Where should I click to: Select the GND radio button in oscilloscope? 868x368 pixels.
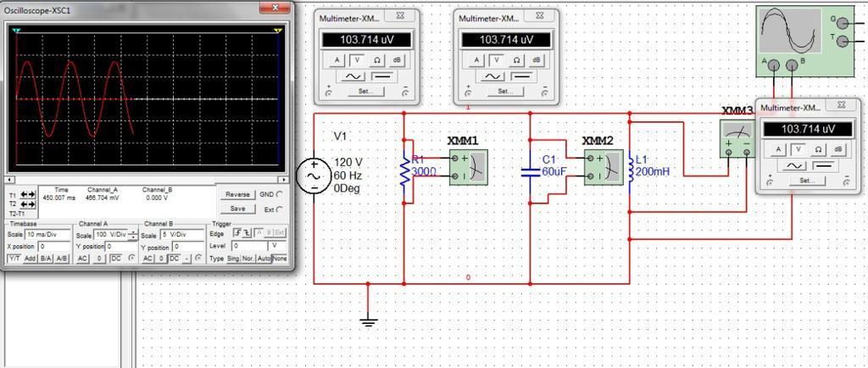tap(279, 194)
